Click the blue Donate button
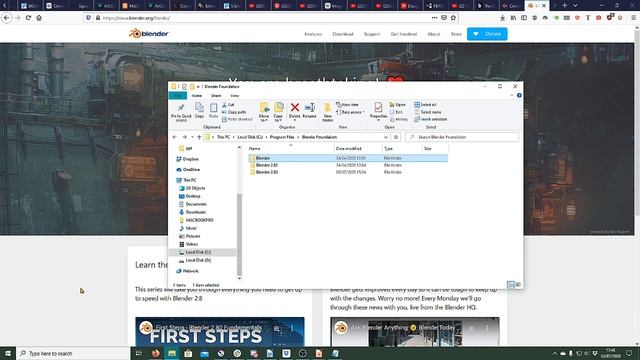The height and width of the screenshot is (360, 640). click(487, 34)
